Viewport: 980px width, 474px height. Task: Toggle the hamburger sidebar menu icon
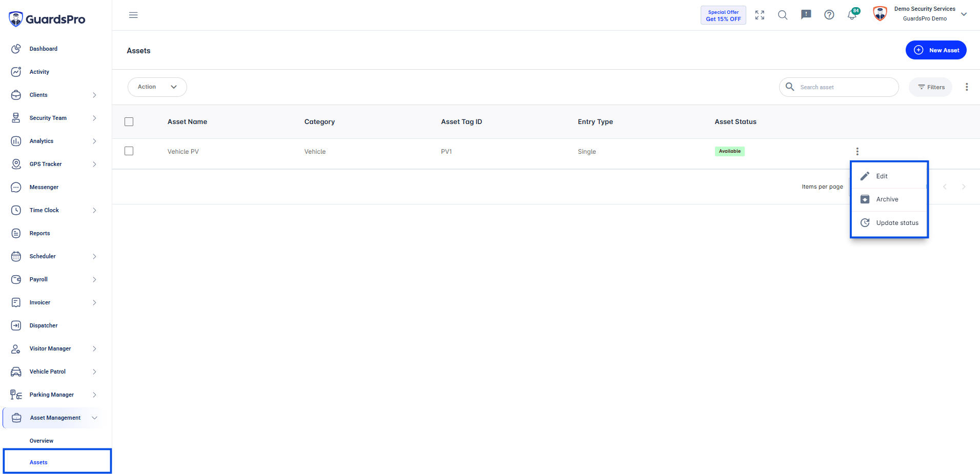(x=133, y=15)
